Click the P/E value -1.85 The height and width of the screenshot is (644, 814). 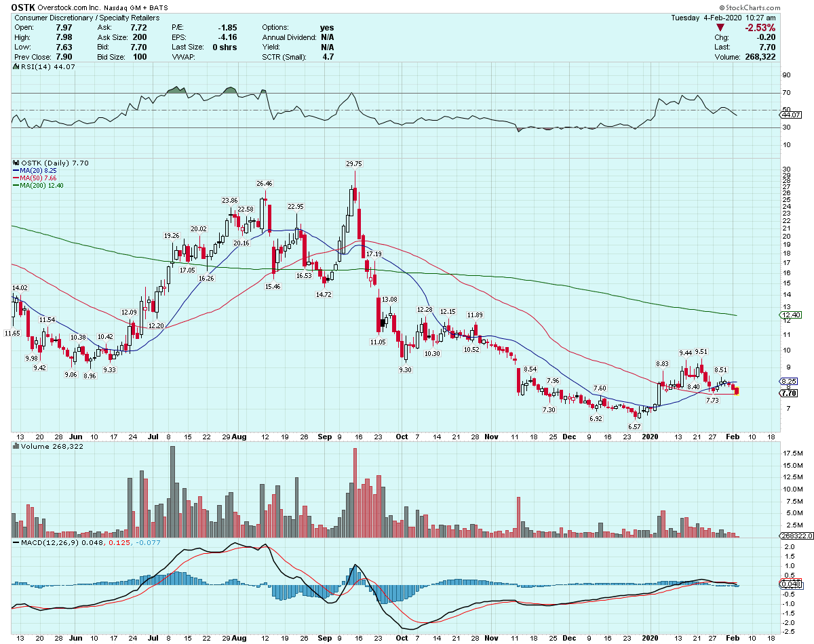pos(227,27)
